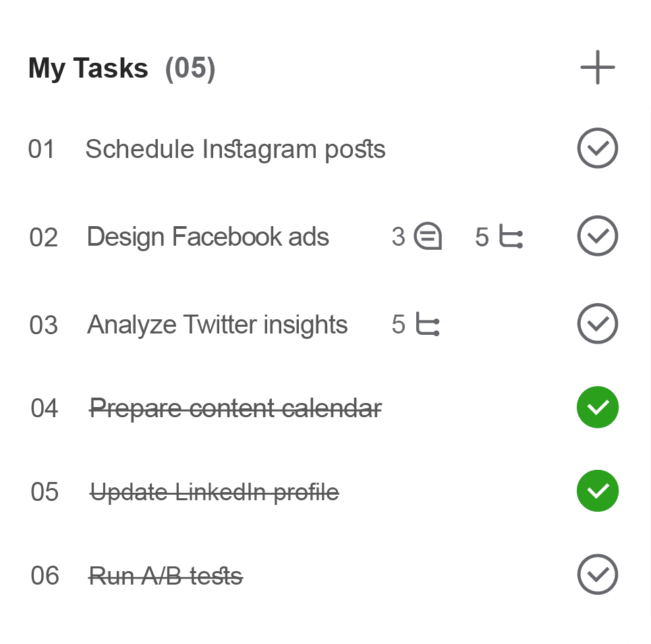Open subtasks icon on Design Facebook ads
Image resolution: width=651 pixels, height=644 pixels.
click(x=511, y=236)
